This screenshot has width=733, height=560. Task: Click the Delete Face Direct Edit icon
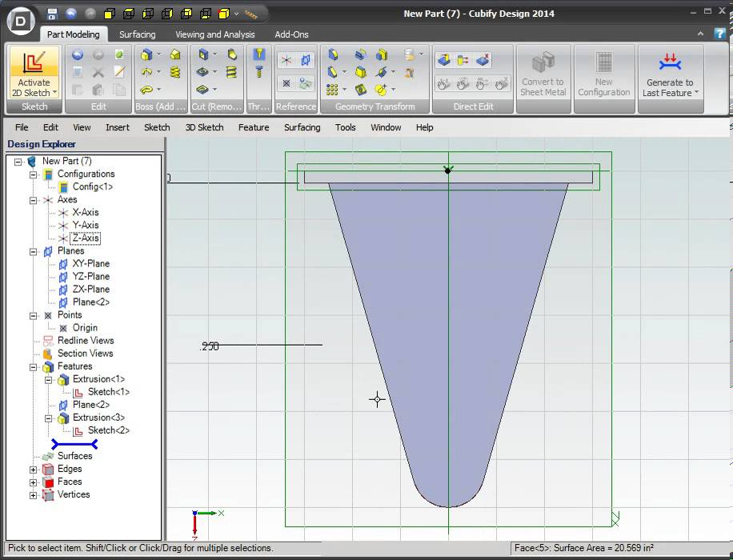point(483,60)
